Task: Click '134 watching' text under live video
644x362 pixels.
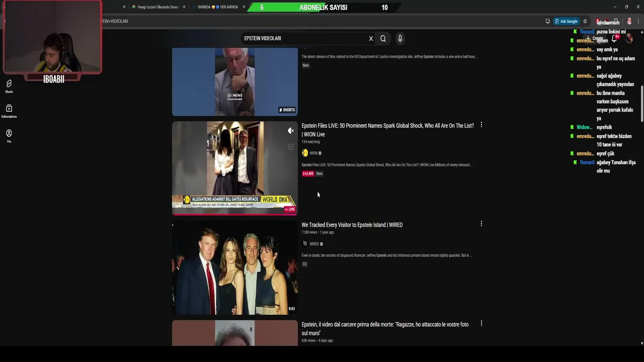Action: coord(310,142)
